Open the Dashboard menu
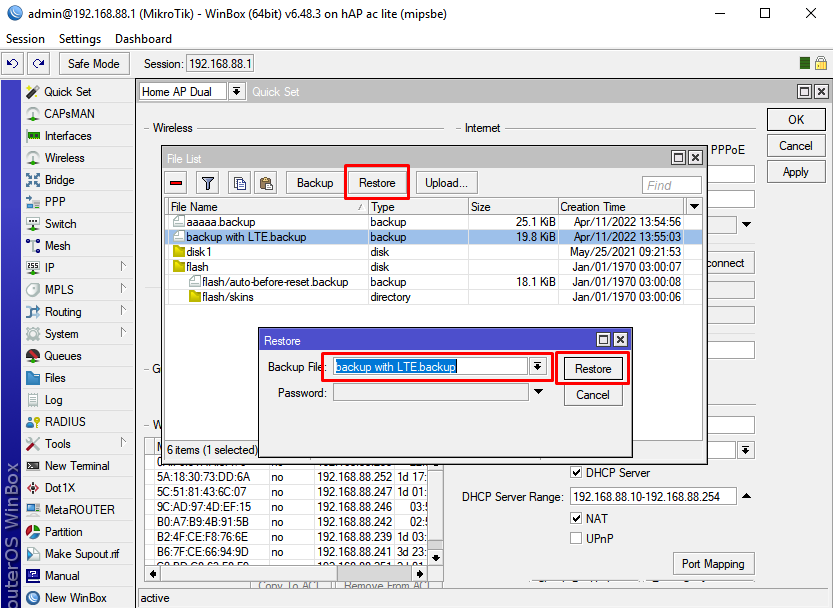This screenshot has width=833, height=608. click(x=143, y=39)
